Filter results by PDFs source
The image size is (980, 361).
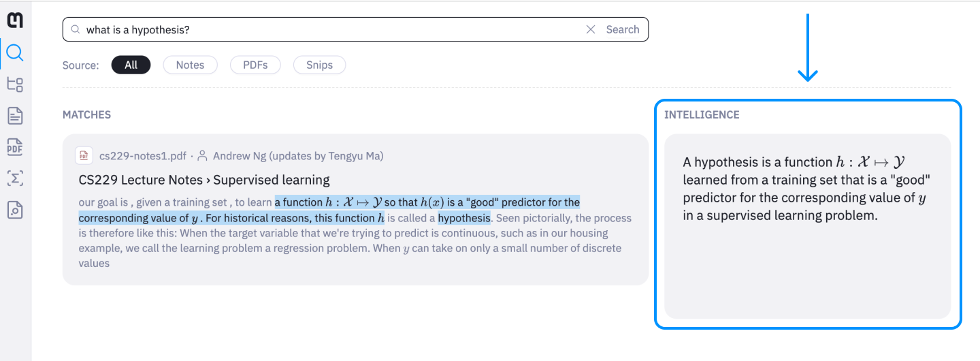point(255,65)
